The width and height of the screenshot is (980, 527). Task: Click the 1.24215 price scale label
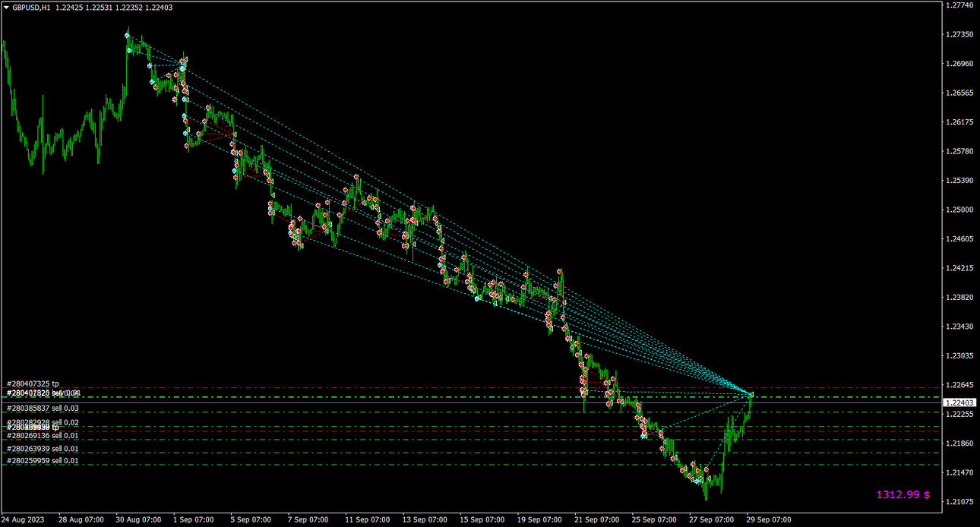coord(960,268)
